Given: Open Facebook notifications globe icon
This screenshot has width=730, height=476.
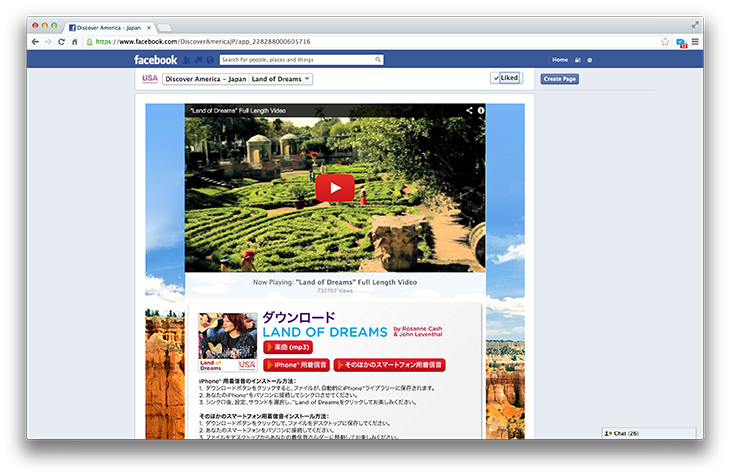Looking at the screenshot, I should tap(208, 60).
